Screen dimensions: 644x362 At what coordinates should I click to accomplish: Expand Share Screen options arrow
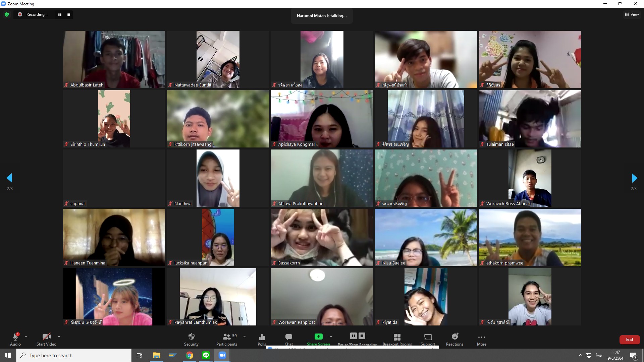pyautogui.click(x=331, y=337)
